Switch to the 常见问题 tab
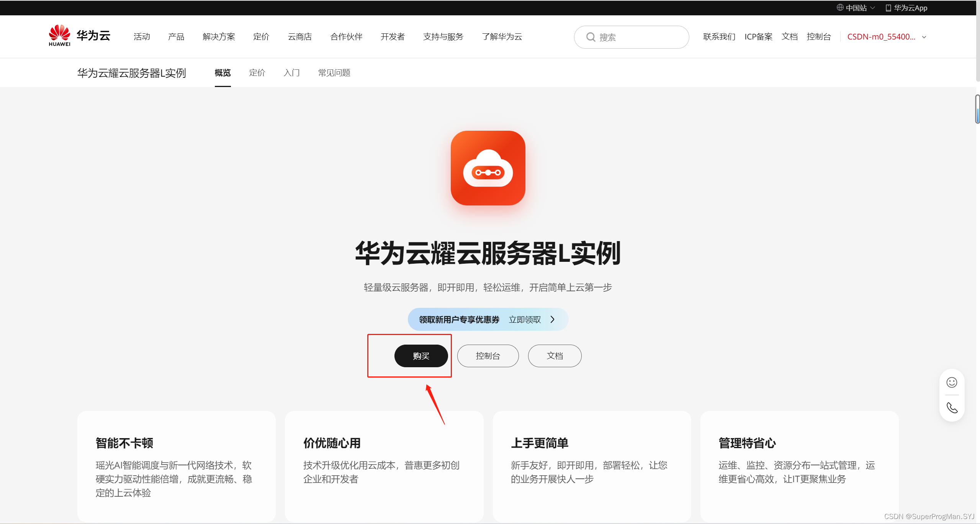Screen dimensions: 980x524 tap(334, 73)
